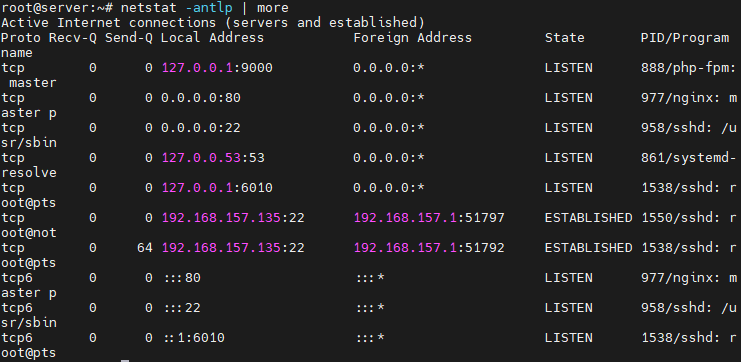Viewport: 741px width, 362px height.
Task: Click the wrapped 'resolve' text
Action: point(29,173)
